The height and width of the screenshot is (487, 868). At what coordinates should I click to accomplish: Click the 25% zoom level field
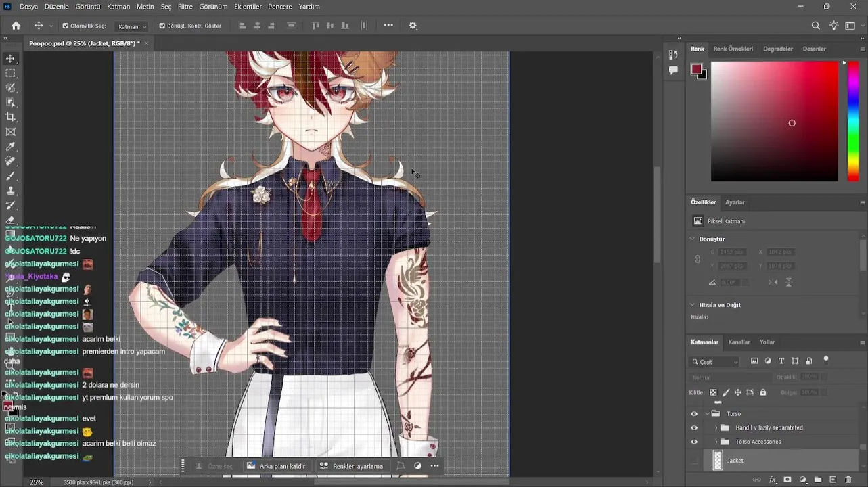[37, 482]
